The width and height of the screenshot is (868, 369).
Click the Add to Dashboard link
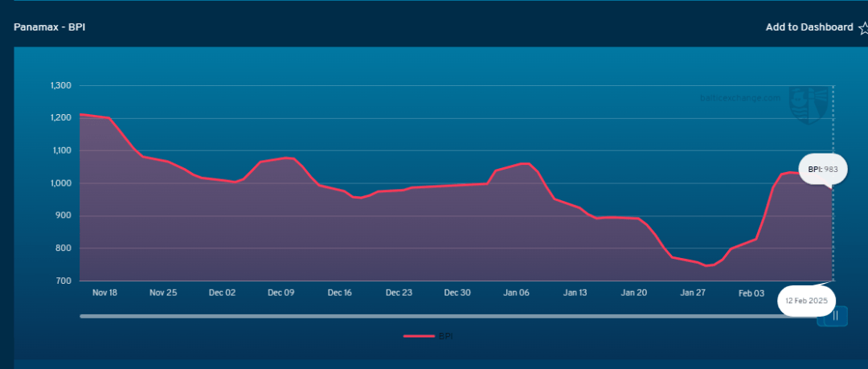pyautogui.click(x=809, y=27)
